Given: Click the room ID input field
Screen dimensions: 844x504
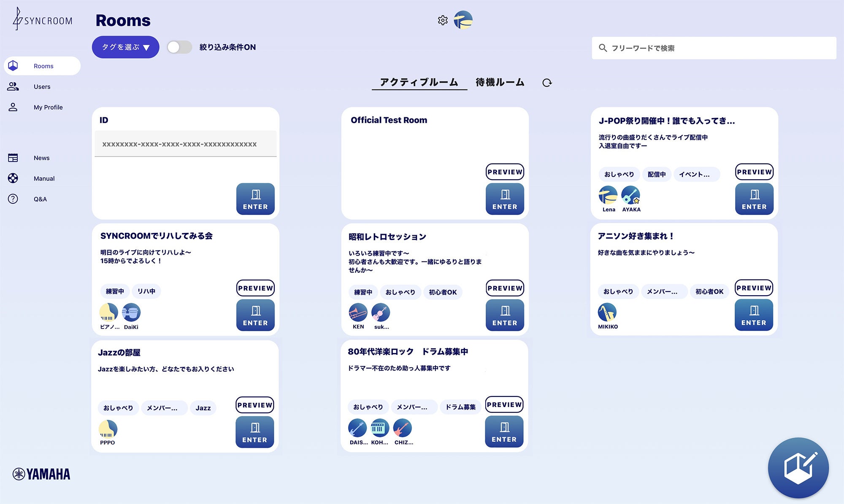Looking at the screenshot, I should pyautogui.click(x=185, y=144).
